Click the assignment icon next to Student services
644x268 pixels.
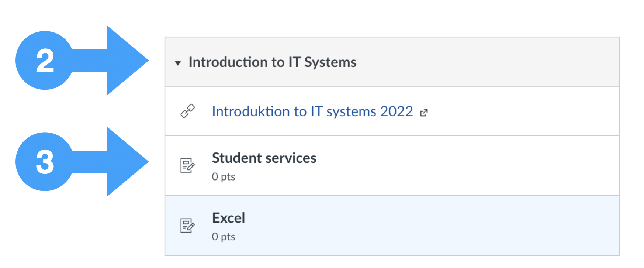[187, 165]
